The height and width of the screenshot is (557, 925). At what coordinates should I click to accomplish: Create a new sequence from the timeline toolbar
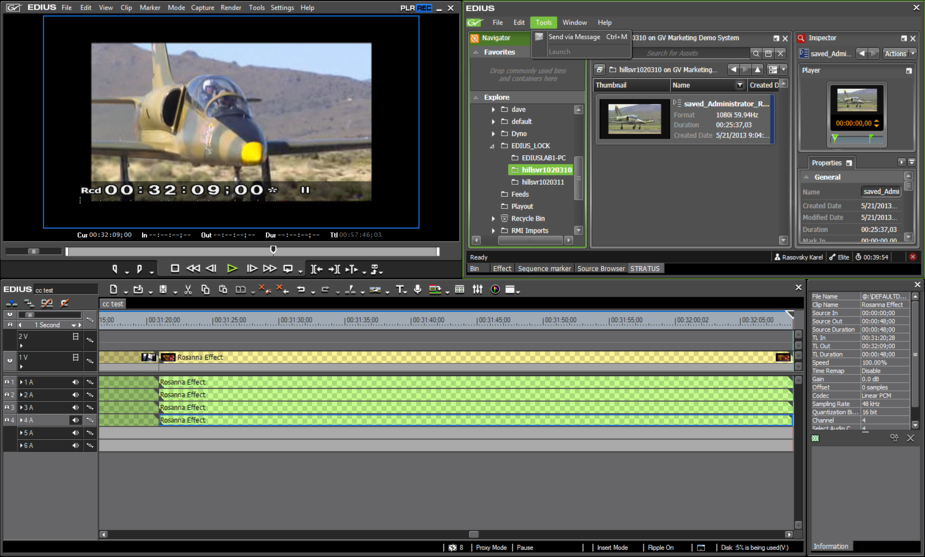[113, 289]
